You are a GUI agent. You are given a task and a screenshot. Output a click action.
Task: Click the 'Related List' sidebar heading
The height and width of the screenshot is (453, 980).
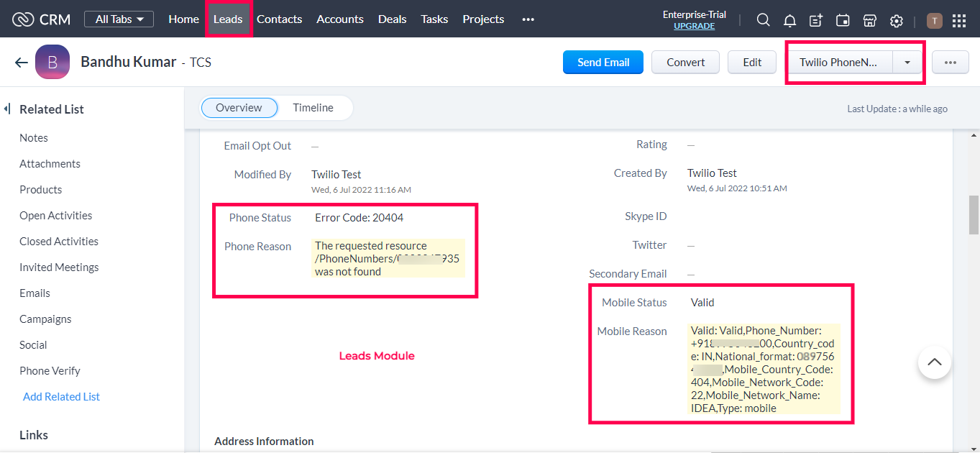pos(52,109)
